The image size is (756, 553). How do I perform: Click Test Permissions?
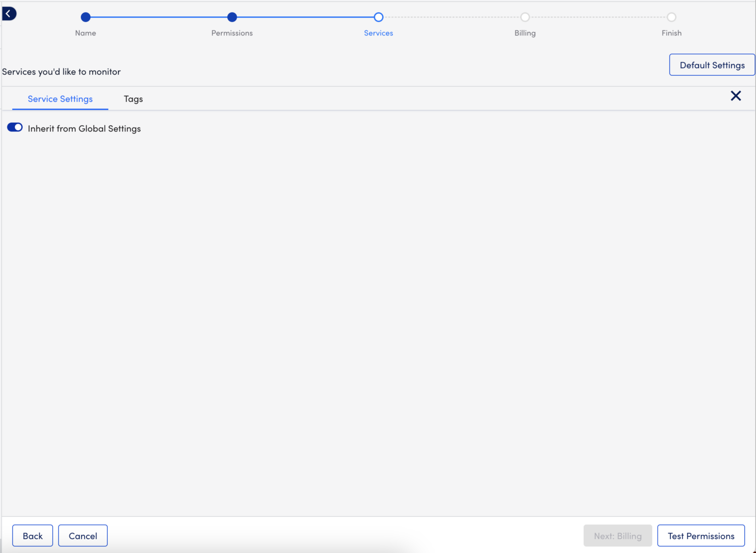tap(701, 536)
